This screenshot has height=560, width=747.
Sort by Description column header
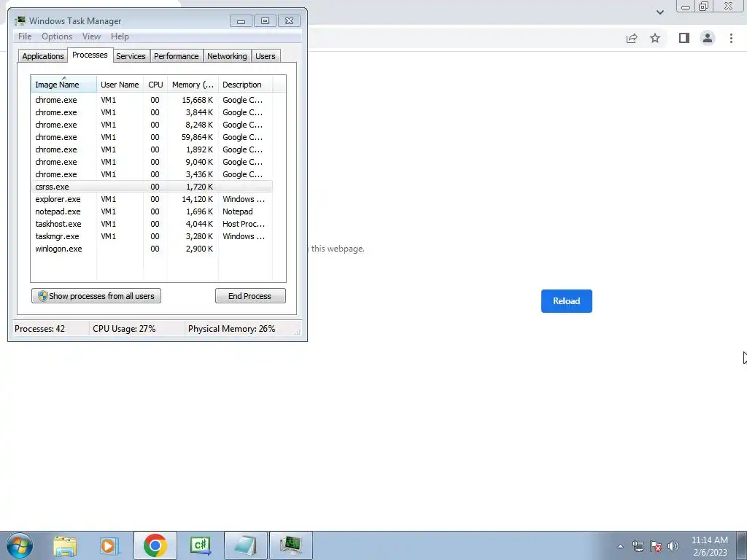click(x=245, y=85)
